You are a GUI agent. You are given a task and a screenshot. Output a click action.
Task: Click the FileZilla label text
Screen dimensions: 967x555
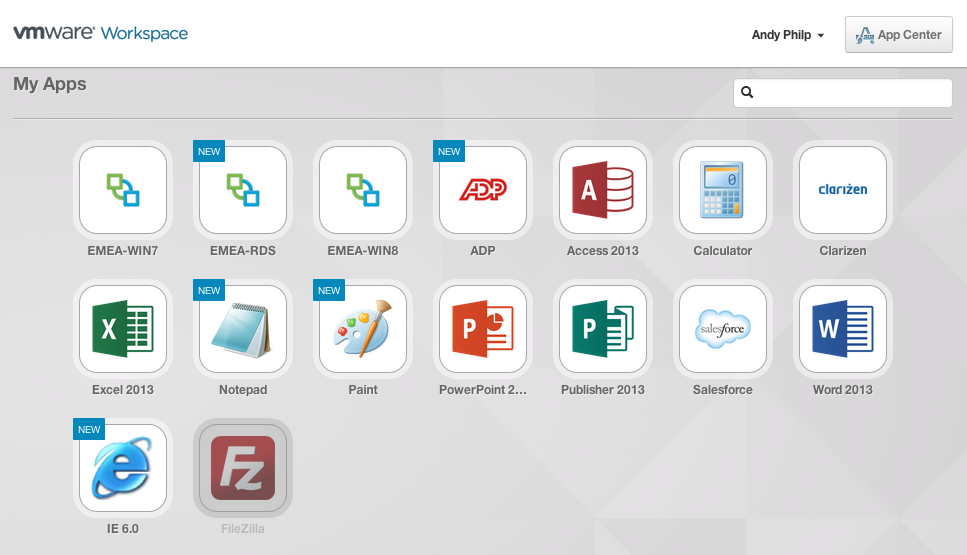tap(243, 529)
